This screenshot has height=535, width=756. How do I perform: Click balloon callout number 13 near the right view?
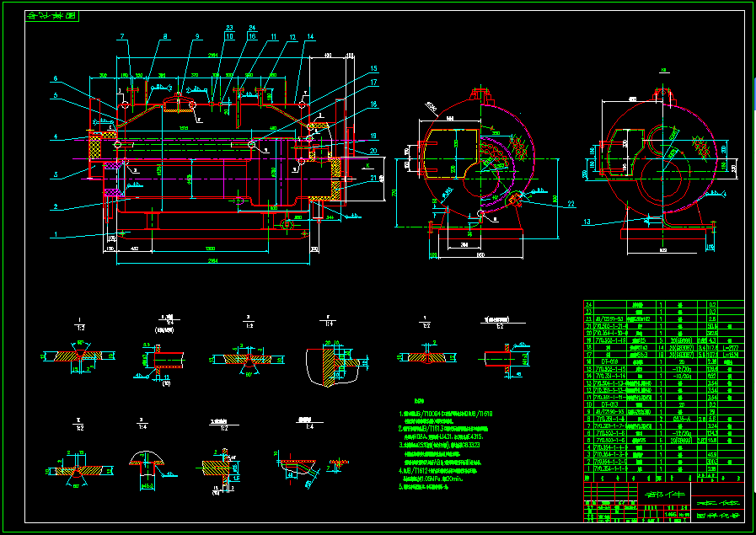(x=587, y=220)
